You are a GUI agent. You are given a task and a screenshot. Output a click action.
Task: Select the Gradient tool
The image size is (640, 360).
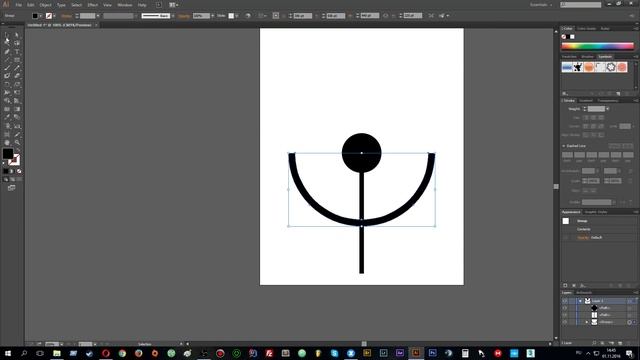(17, 109)
